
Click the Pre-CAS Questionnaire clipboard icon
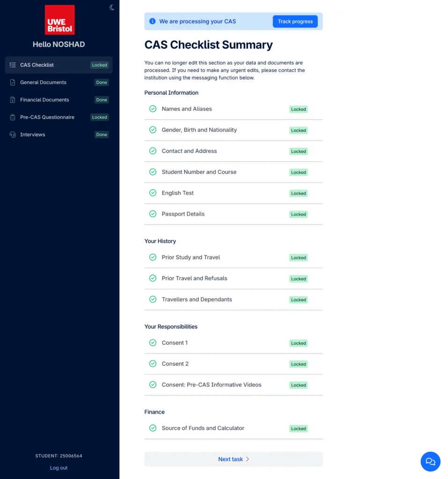(x=13, y=117)
